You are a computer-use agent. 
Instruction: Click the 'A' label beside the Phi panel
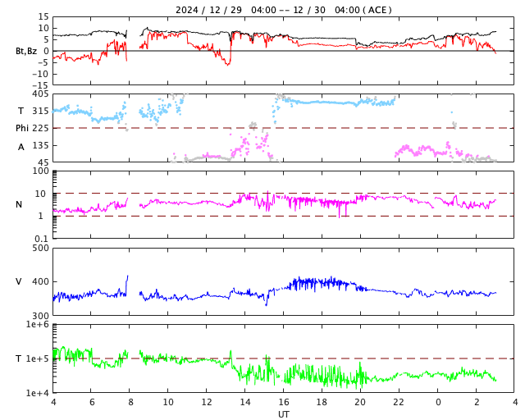[x=21, y=147]
